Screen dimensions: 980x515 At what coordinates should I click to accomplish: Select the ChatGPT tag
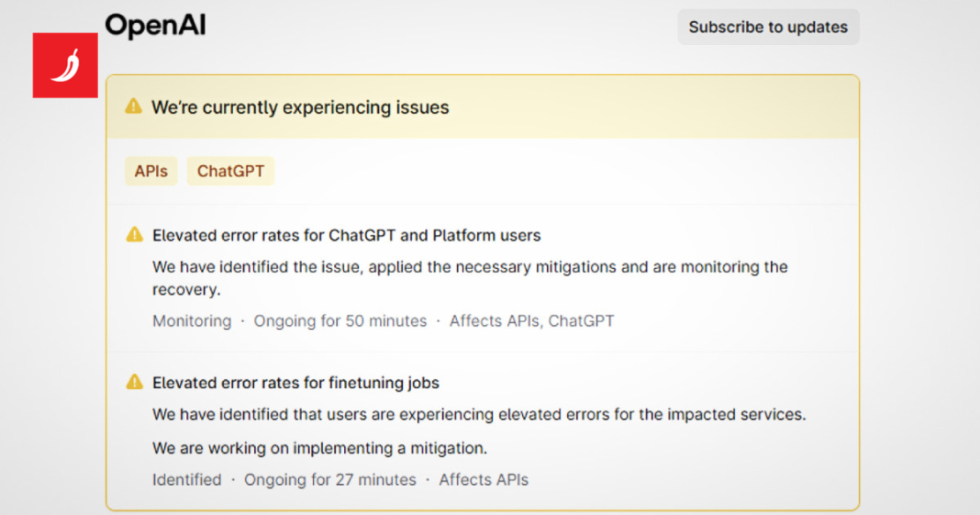[230, 172]
